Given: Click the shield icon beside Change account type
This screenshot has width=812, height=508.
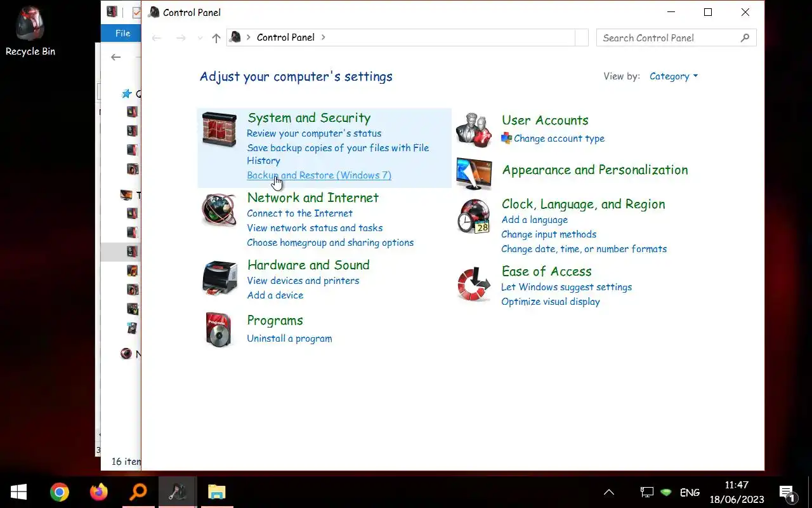Looking at the screenshot, I should point(506,138).
